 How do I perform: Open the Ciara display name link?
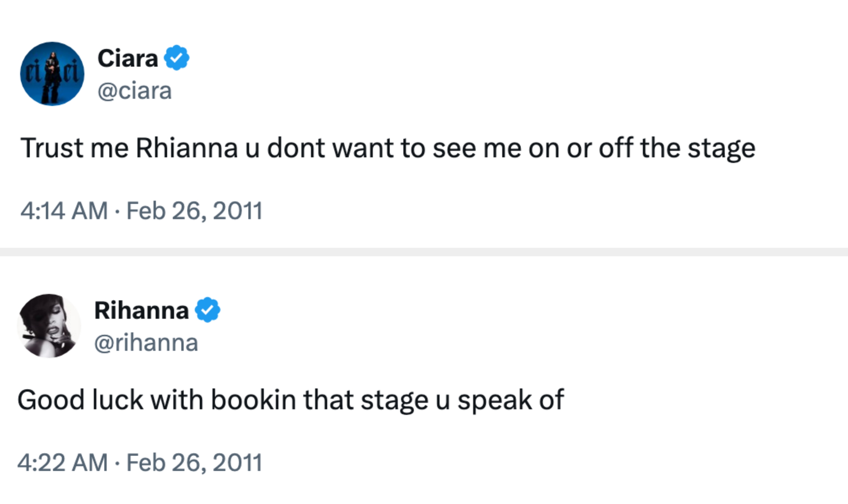coord(128,58)
